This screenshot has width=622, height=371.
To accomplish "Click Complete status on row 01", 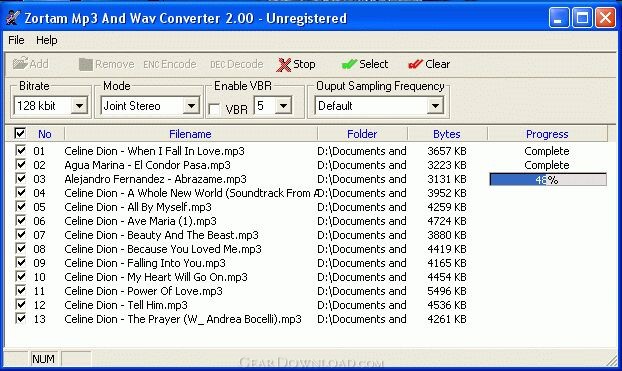I will 547,151.
